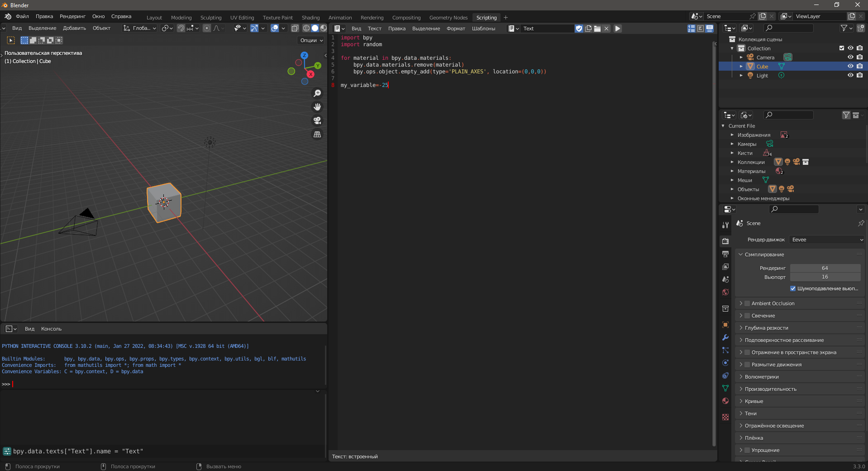Add a new workspace with plus button
The height and width of the screenshot is (471, 868).
click(x=506, y=18)
